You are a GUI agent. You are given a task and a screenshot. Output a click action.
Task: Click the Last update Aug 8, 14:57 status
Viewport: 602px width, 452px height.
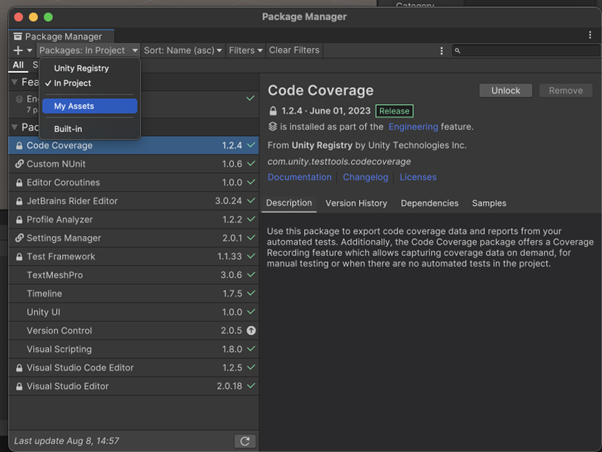pyautogui.click(x=67, y=441)
